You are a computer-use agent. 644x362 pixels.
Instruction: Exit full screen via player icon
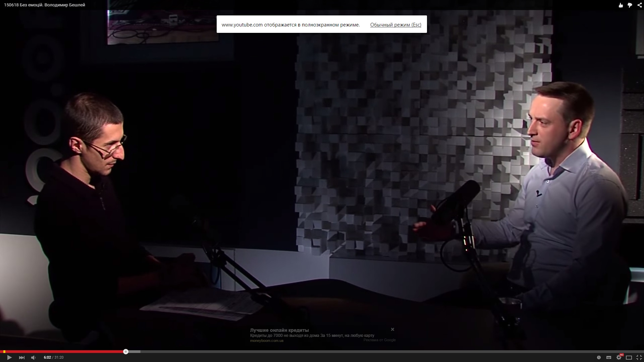point(639,358)
